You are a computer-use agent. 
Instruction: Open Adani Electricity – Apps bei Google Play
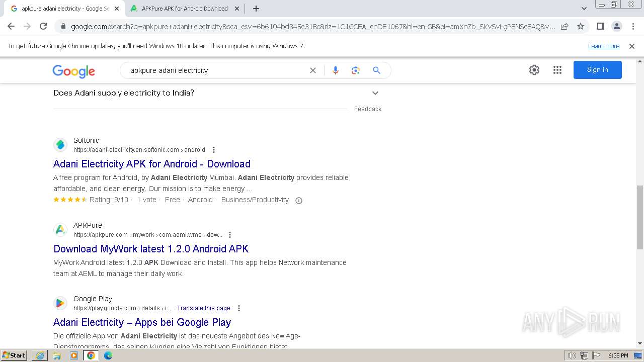click(142, 322)
